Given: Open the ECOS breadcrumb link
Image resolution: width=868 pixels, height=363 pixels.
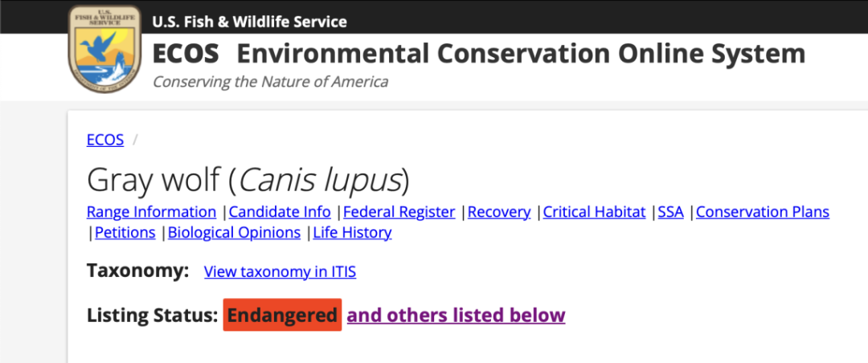Looking at the screenshot, I should pyautogui.click(x=105, y=140).
